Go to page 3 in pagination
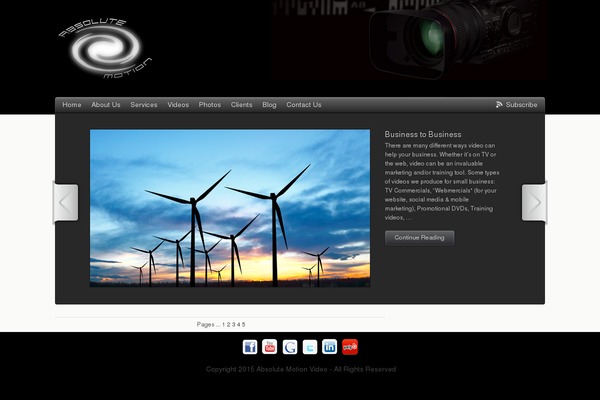600x400 pixels. 233,325
